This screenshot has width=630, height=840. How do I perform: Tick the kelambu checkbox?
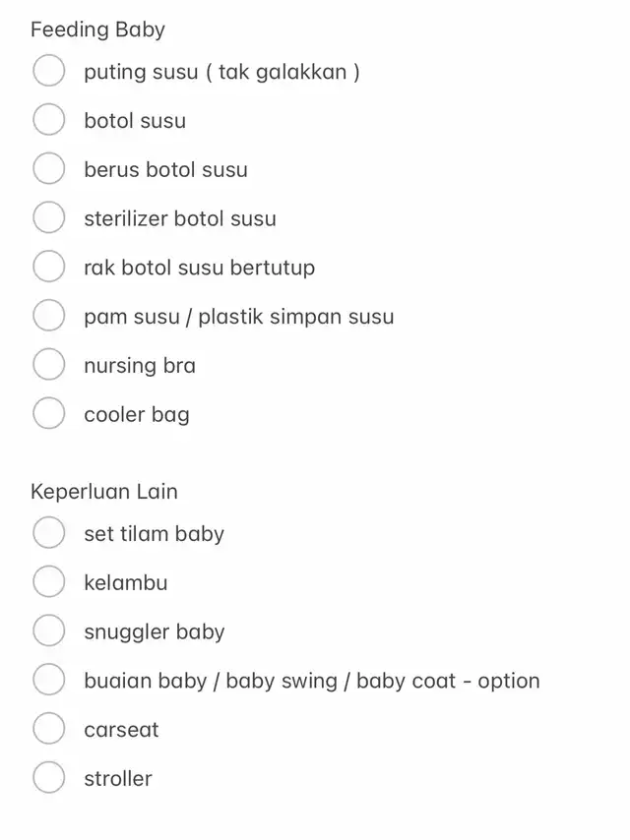(49, 581)
